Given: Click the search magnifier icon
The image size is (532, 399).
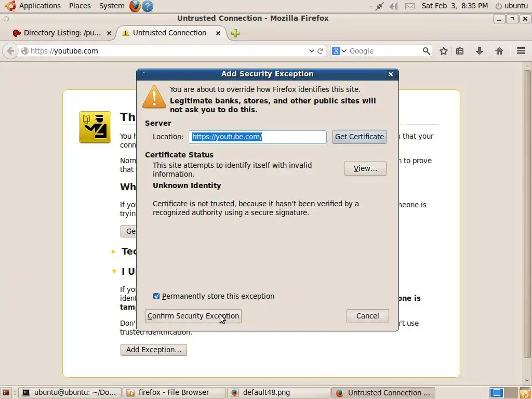Looking at the screenshot, I should [427, 51].
